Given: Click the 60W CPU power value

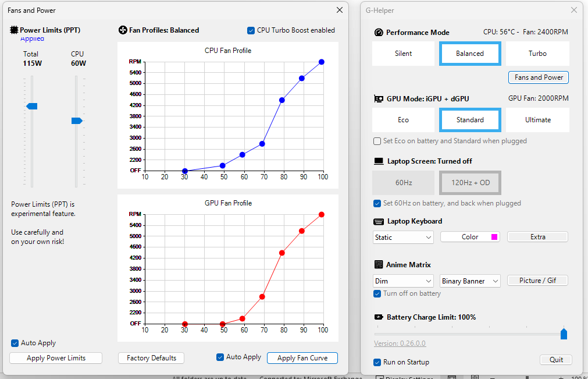Looking at the screenshot, I should coord(79,63).
